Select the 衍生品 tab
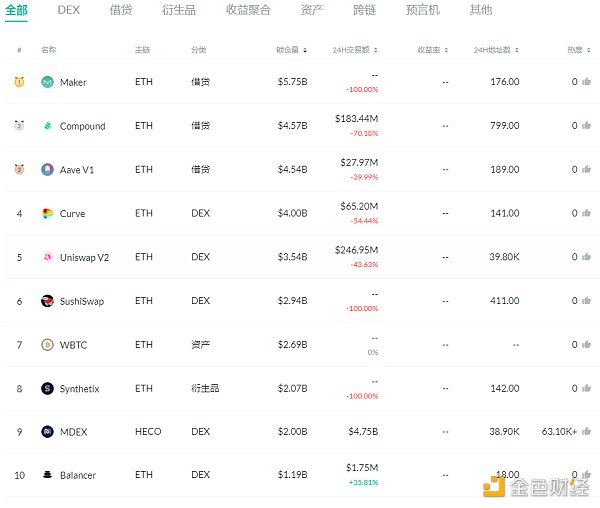The width and height of the screenshot is (600, 508). (x=179, y=10)
